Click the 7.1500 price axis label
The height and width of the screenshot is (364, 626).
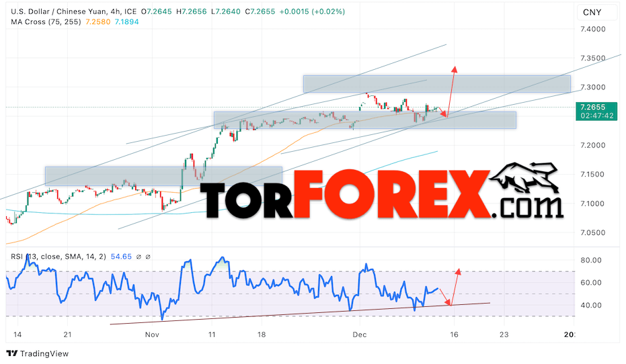(x=592, y=175)
